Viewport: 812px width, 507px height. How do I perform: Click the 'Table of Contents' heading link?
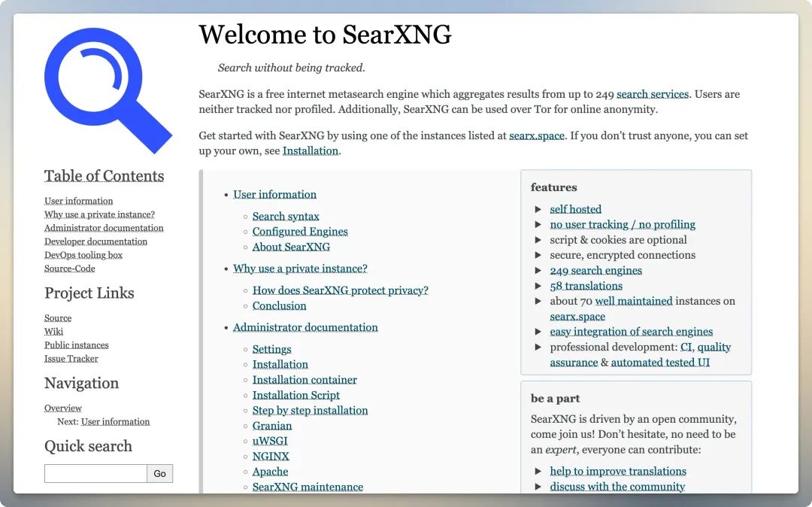(104, 176)
